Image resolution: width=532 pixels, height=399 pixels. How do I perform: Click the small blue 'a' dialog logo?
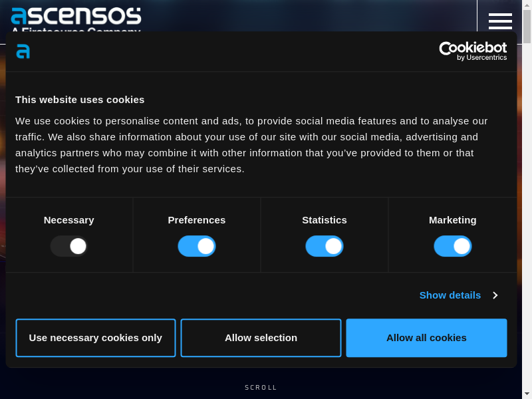[x=23, y=51]
